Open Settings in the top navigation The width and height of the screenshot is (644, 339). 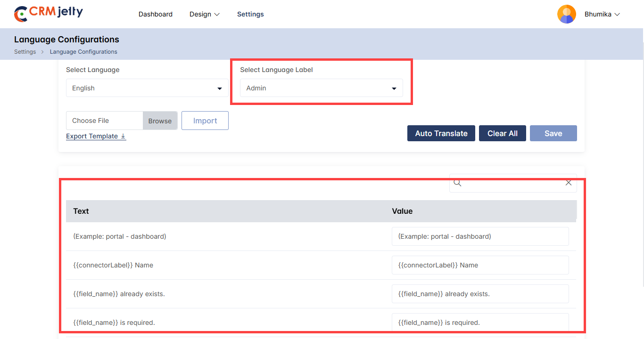click(x=250, y=14)
